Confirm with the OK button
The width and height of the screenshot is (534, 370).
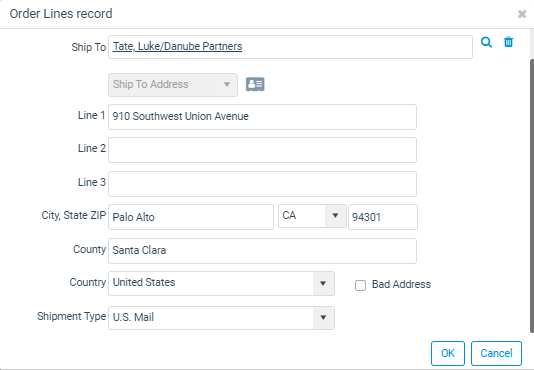(x=447, y=353)
